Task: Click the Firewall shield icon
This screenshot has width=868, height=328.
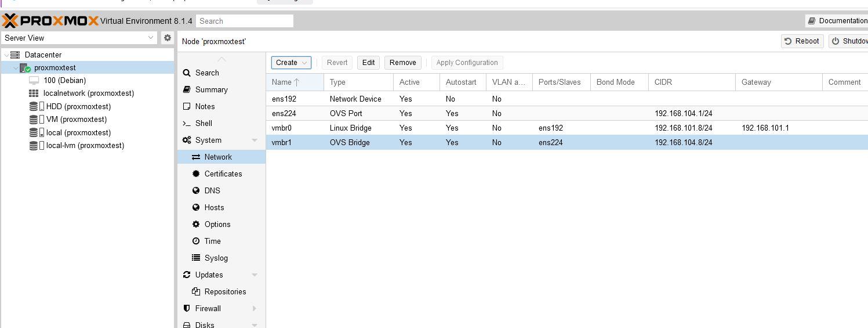Action: (x=187, y=308)
